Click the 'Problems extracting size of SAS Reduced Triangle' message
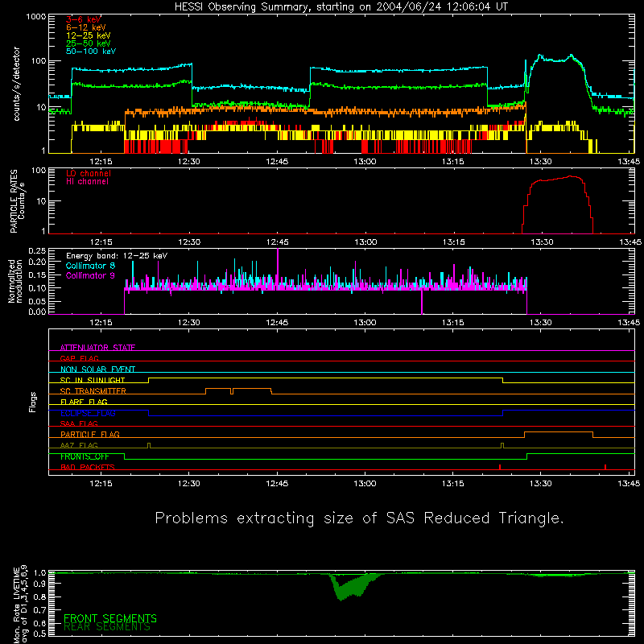 click(359, 518)
